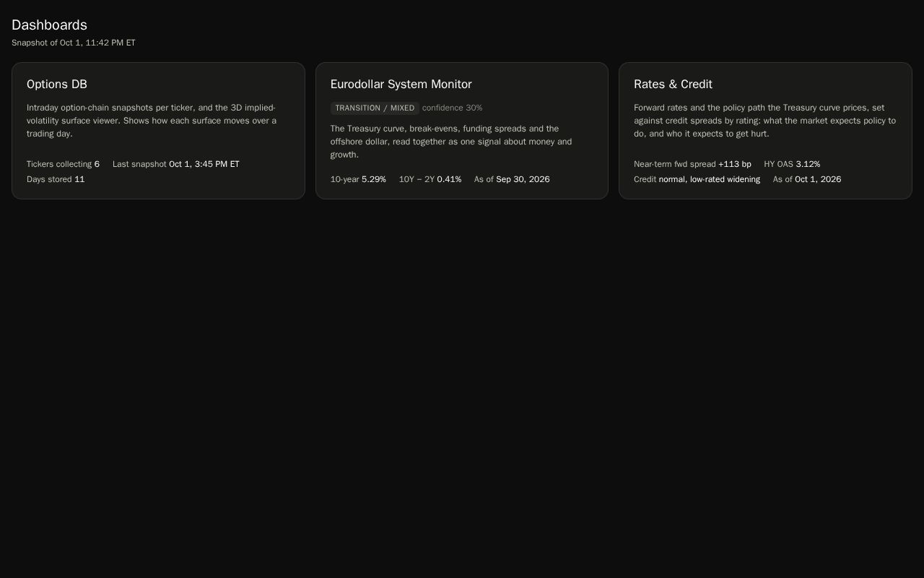Click the 'HY OAS 3.12%' stat
924x578 pixels.
tap(792, 164)
